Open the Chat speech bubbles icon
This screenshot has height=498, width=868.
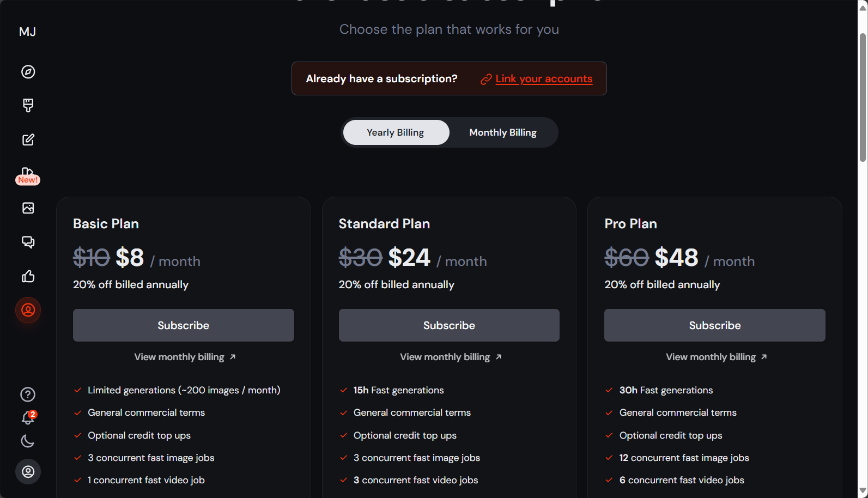tap(28, 242)
